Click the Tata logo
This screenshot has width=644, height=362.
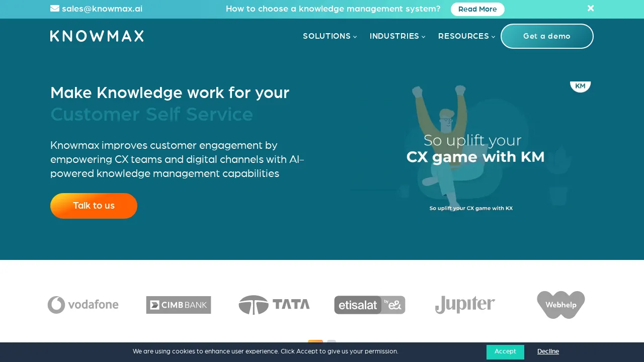[274, 305]
